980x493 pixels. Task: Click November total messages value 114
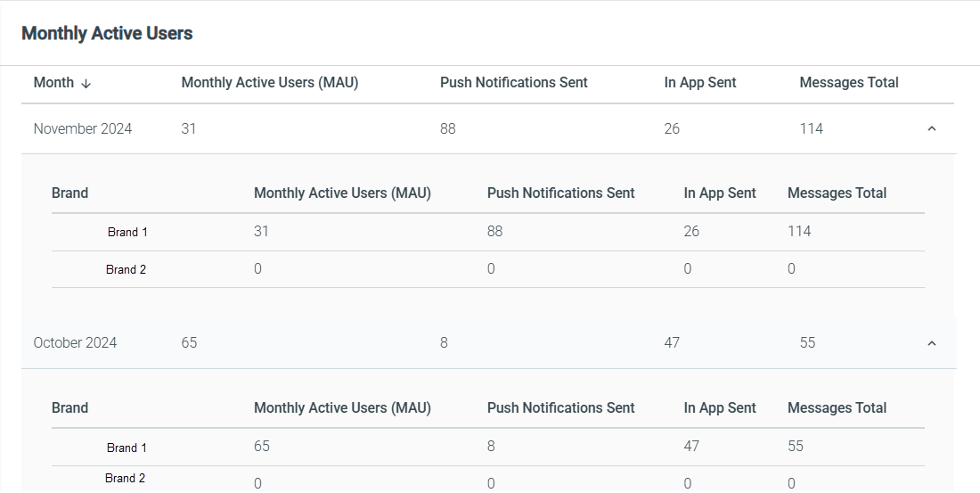click(812, 129)
